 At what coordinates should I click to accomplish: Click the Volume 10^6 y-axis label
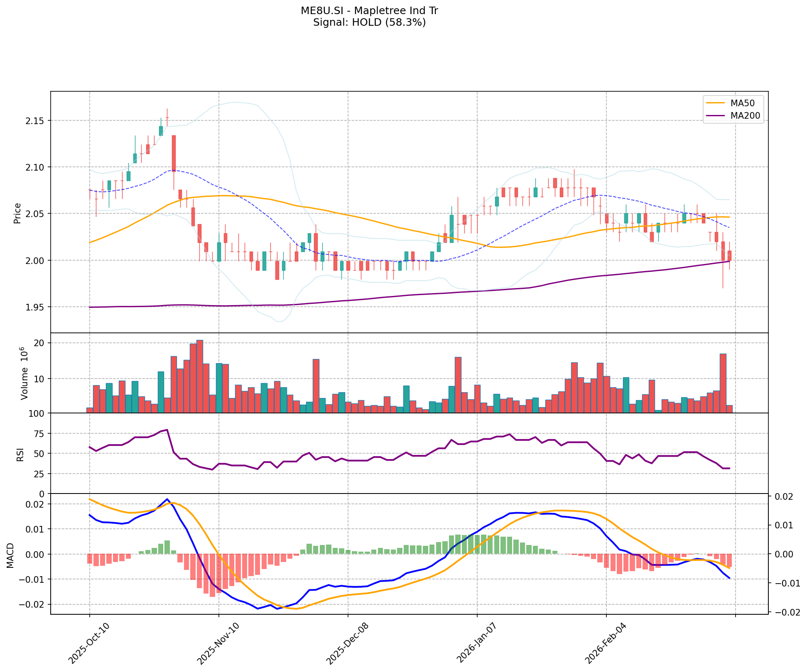pos(24,374)
